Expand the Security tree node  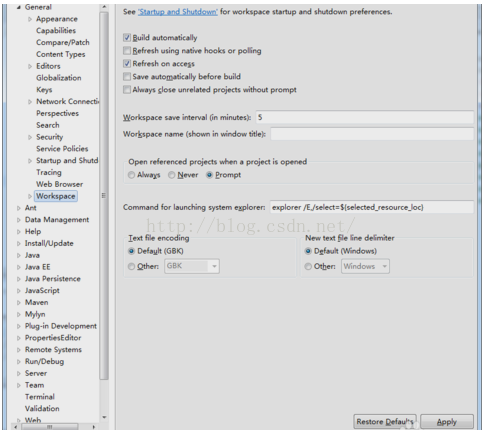coord(30,137)
